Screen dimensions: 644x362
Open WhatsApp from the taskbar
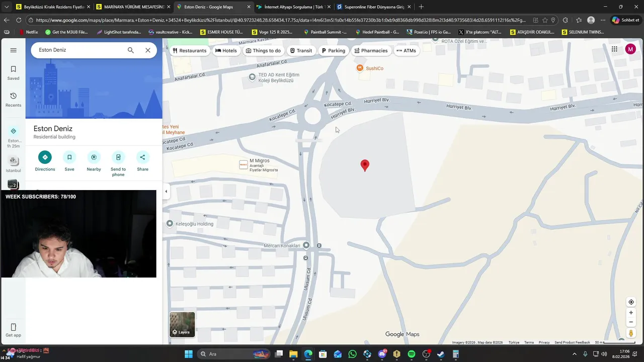pos(352,354)
